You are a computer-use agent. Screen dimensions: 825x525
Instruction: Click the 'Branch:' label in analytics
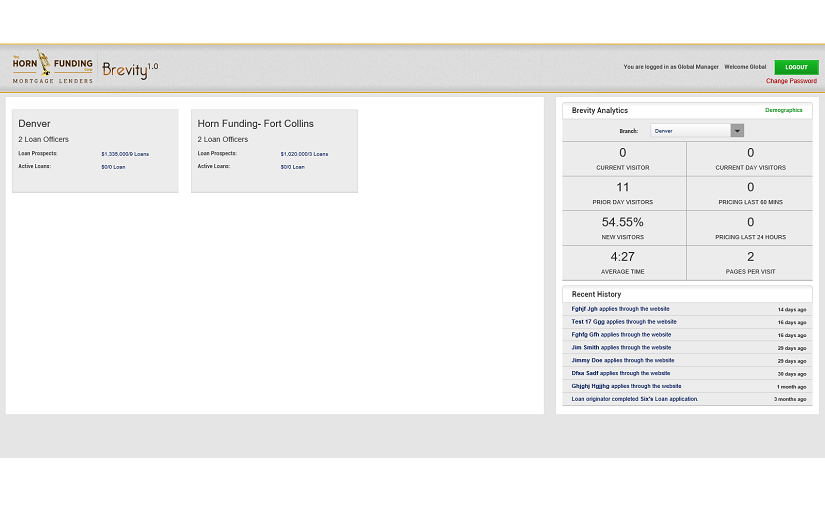click(628, 131)
